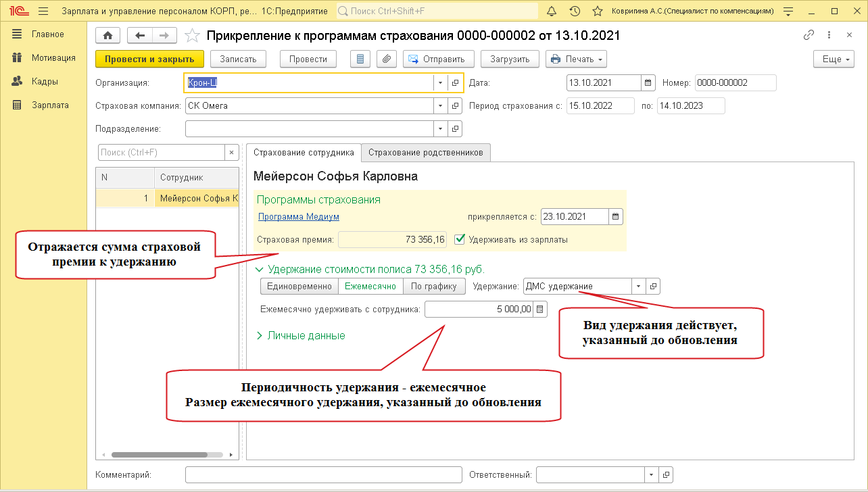
Task: Click the Страховая премия amount field
Action: coord(393,239)
